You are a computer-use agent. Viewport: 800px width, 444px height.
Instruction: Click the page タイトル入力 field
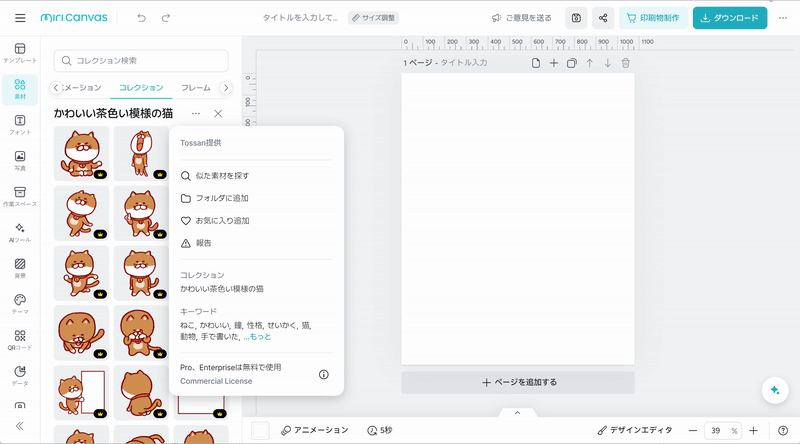point(464,63)
